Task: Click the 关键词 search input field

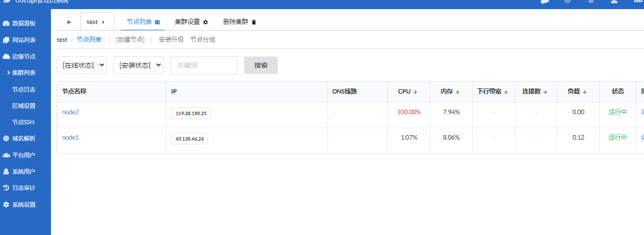Action: point(204,65)
